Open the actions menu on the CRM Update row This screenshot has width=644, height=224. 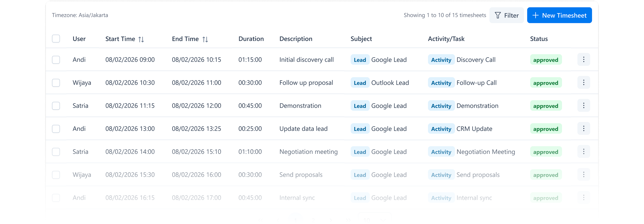click(584, 129)
